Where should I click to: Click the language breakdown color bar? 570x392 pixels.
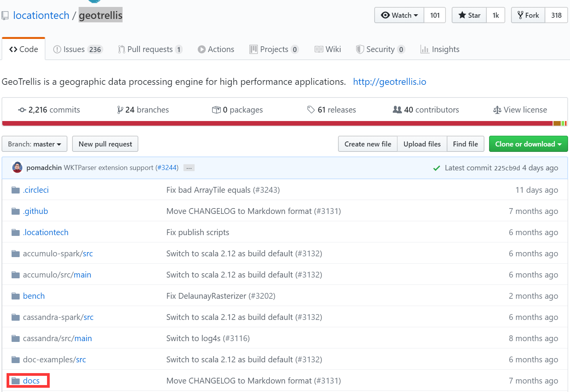click(285, 123)
